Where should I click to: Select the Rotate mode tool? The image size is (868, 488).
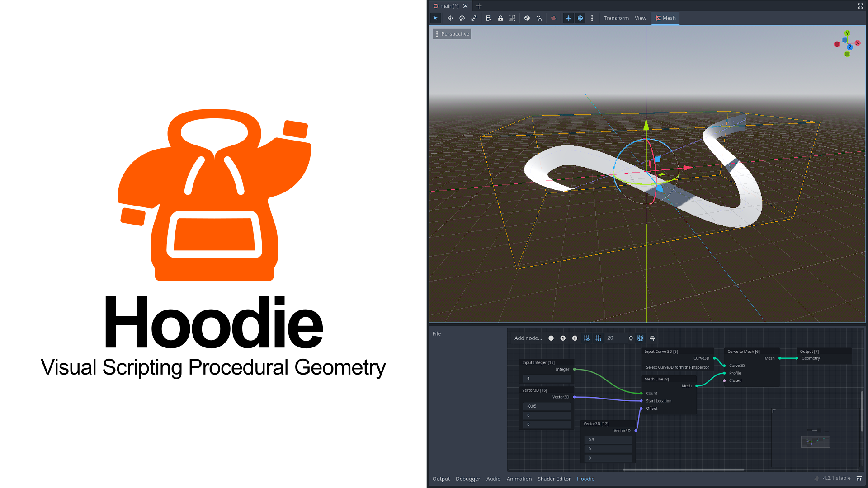point(462,18)
